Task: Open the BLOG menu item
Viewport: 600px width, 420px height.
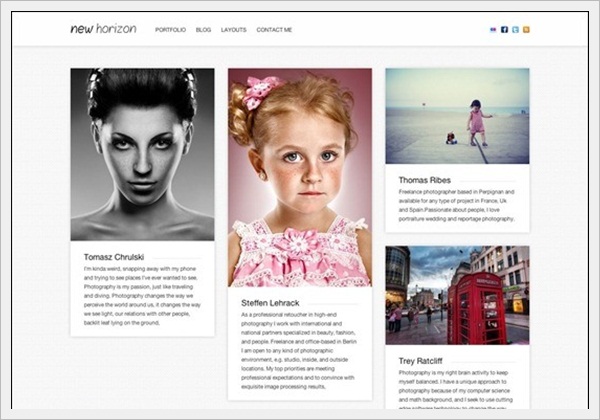Action: coord(203,29)
